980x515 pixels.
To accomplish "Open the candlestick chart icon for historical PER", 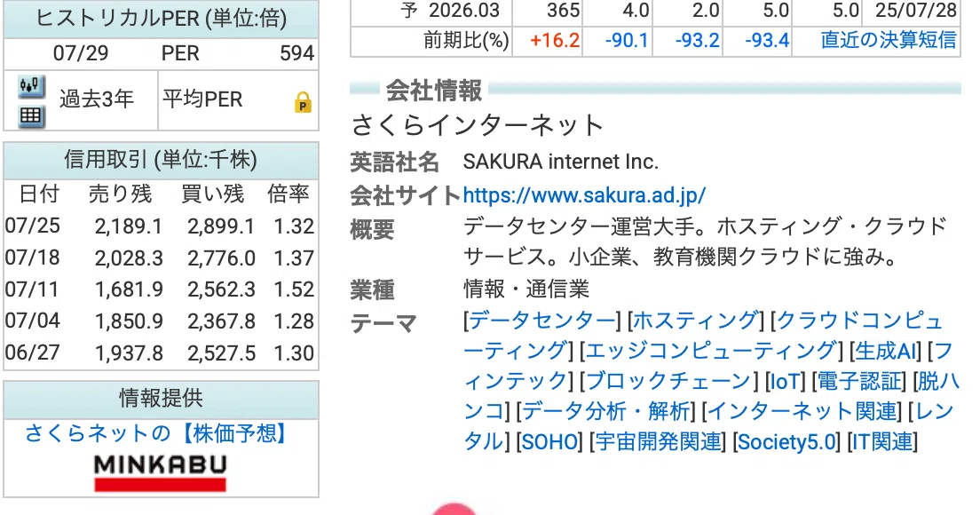I will [x=31, y=86].
